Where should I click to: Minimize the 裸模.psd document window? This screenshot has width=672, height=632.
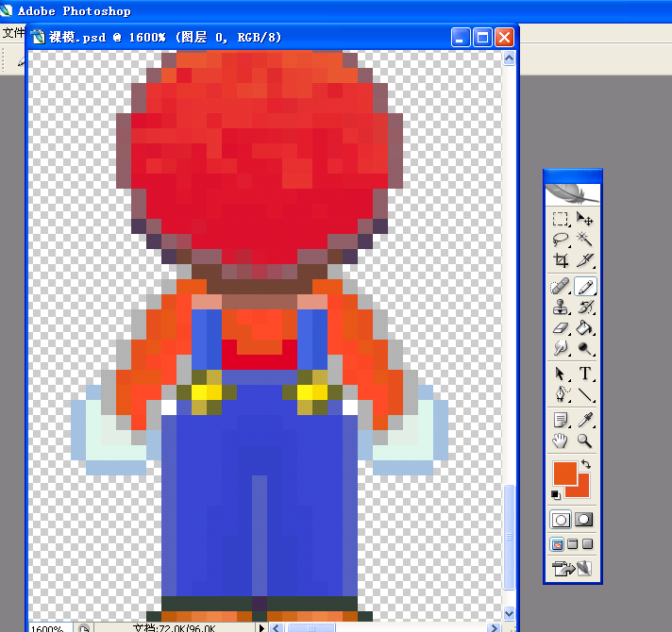click(x=461, y=37)
